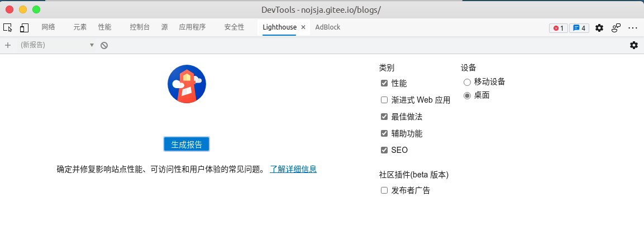This screenshot has width=644, height=236.
Task: Click the 生成报告 button
Action: (x=187, y=144)
